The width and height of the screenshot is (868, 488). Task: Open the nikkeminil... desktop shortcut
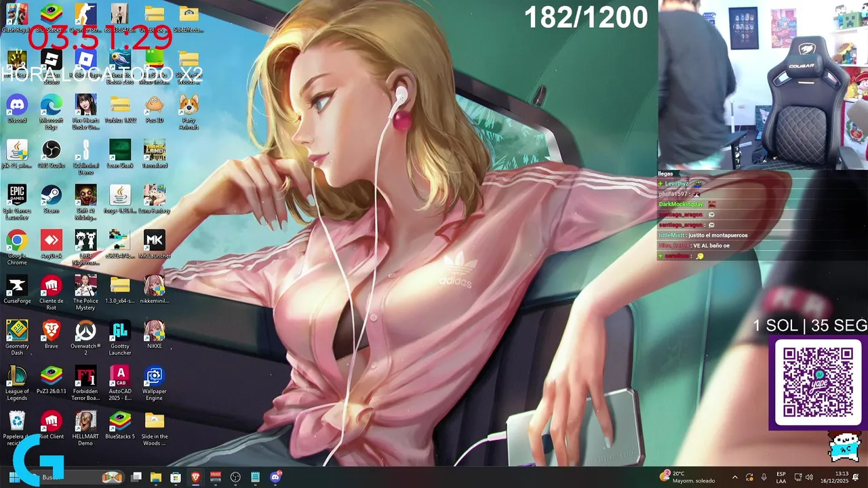[155, 289]
